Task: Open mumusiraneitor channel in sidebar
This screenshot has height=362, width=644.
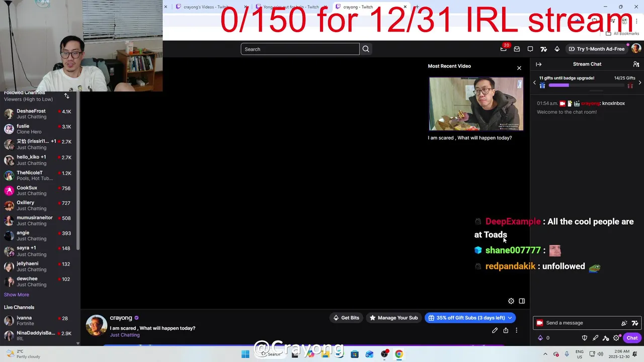Action: 39,221
